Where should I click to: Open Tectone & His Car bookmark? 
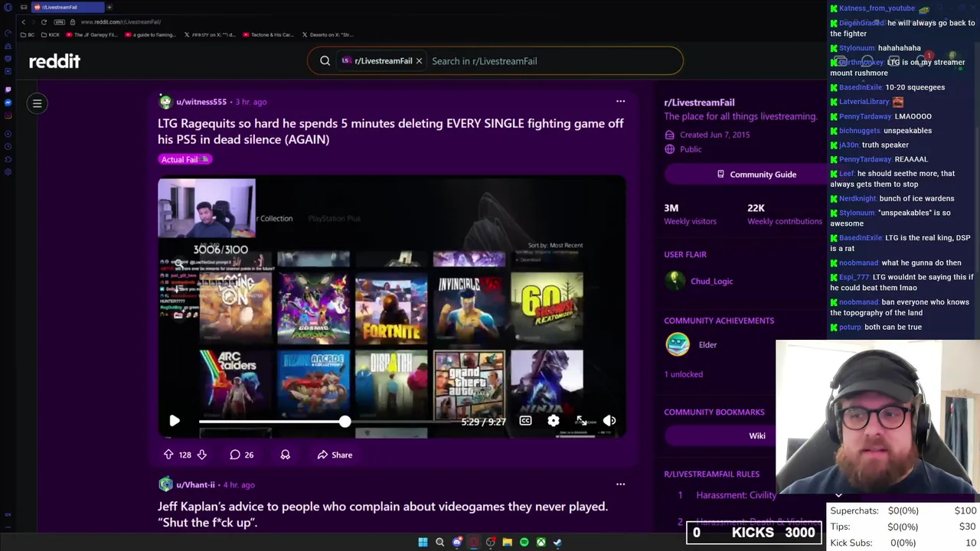(x=268, y=34)
